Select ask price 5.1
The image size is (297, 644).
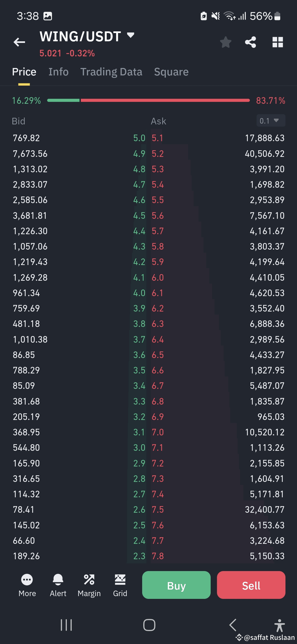(158, 138)
